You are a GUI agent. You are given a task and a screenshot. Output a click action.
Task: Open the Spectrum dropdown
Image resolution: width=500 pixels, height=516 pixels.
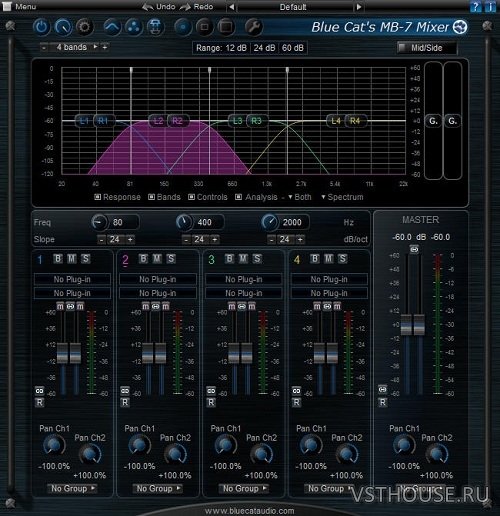pos(342,197)
